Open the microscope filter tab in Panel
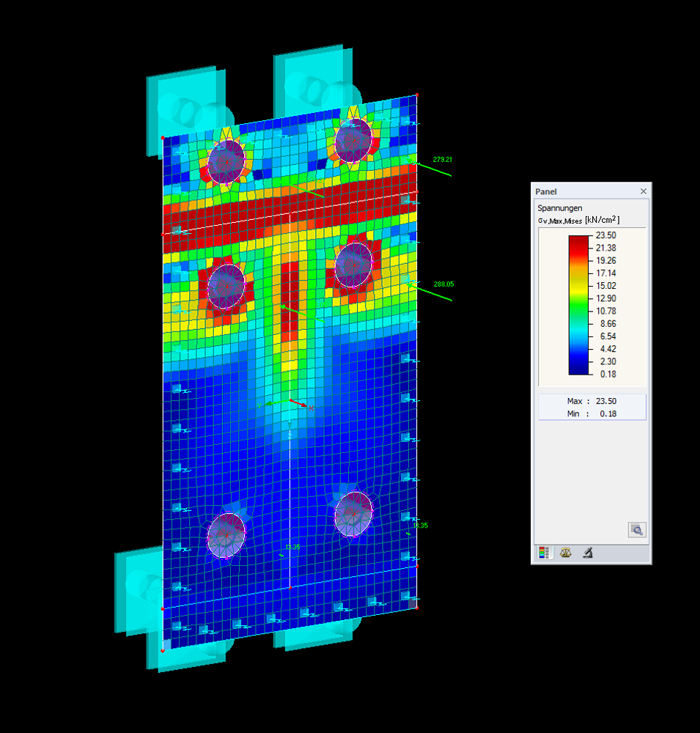Viewport: 700px width, 733px height. (x=589, y=553)
